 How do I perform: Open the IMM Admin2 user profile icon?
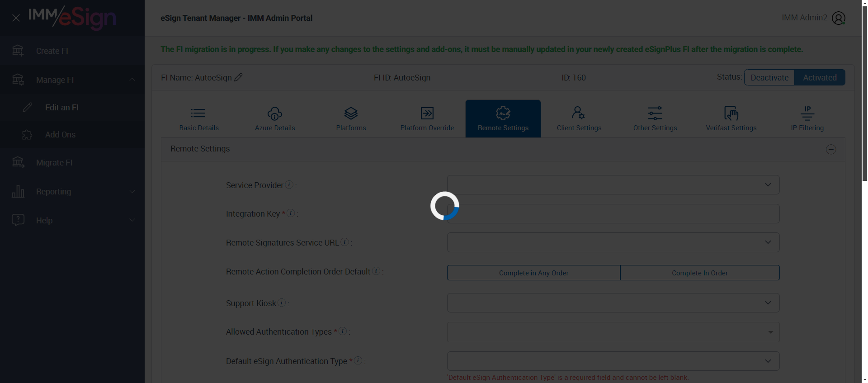[x=839, y=18]
